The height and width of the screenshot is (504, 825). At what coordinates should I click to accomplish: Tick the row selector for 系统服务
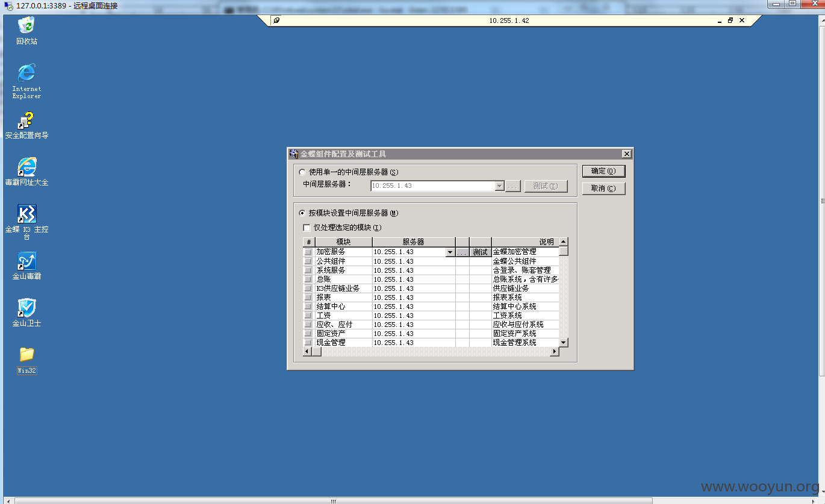(x=308, y=270)
